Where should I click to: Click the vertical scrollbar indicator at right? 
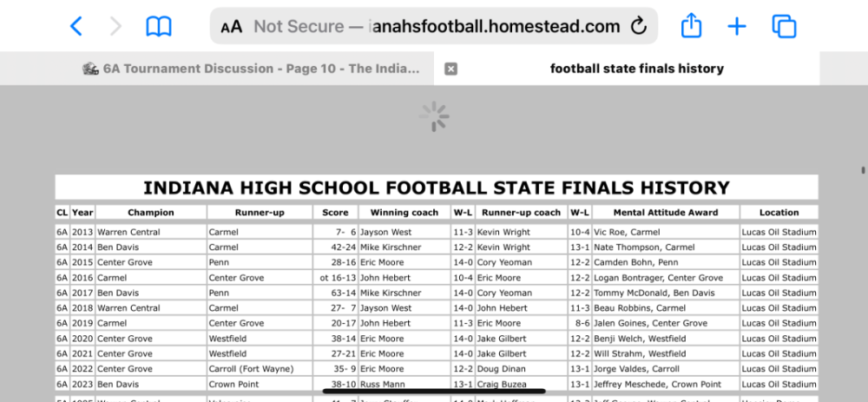863,170
